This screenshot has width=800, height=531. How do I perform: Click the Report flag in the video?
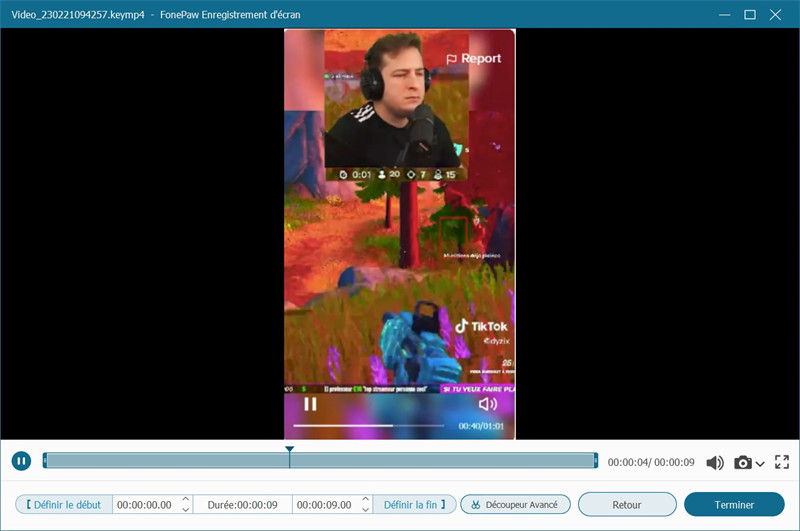[473, 59]
